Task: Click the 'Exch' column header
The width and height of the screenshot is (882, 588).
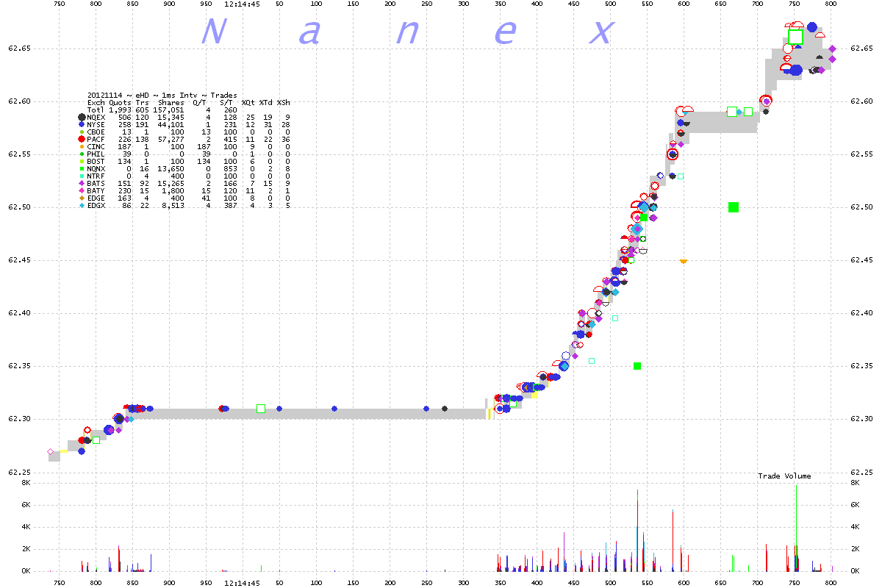Action: [95, 102]
